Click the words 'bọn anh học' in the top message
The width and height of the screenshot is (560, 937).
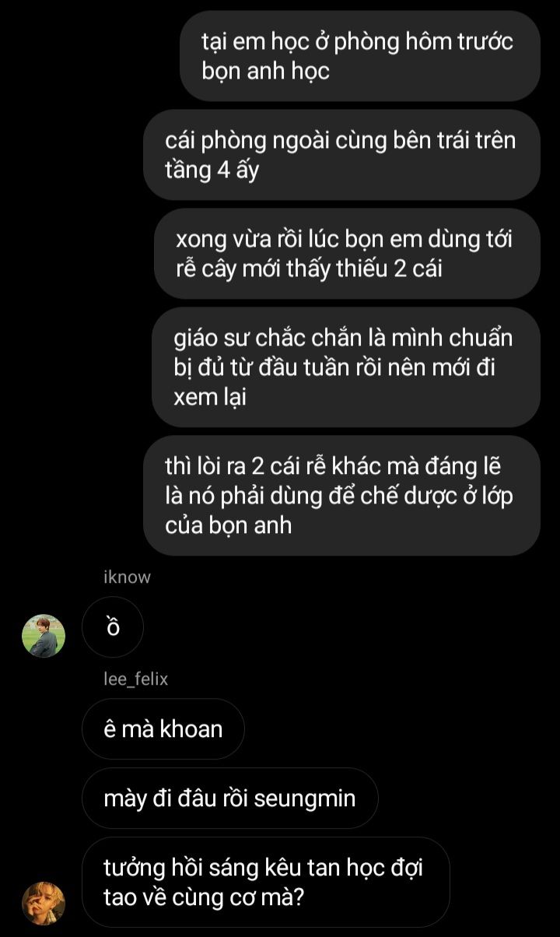[x=266, y=72]
